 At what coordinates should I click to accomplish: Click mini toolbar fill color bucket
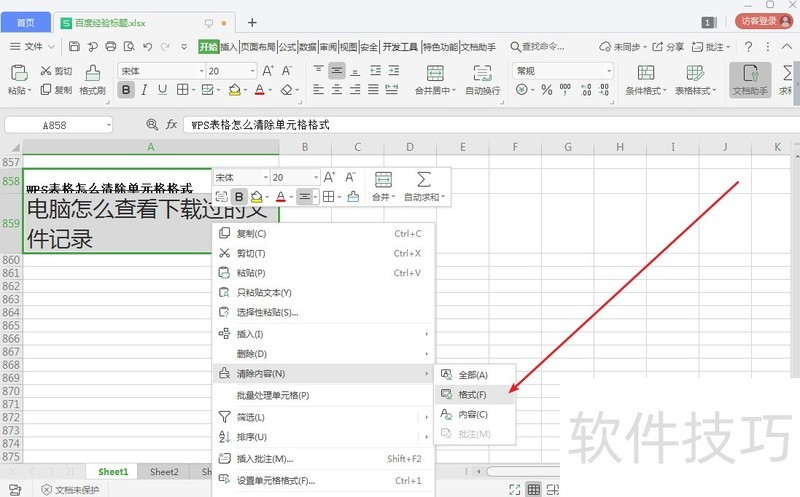click(257, 196)
